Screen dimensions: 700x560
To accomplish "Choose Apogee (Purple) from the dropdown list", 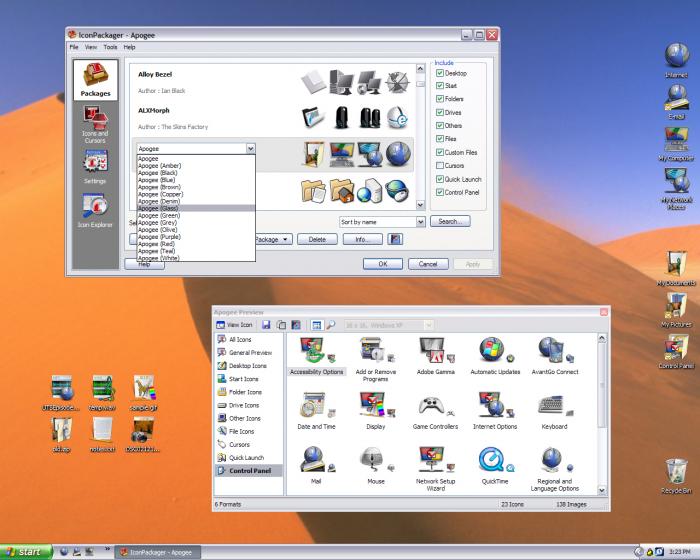I will pyautogui.click(x=196, y=237).
